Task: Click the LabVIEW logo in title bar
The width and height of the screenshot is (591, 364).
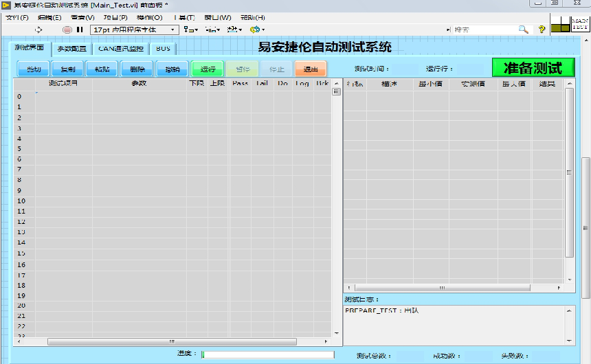Action: 6,5
